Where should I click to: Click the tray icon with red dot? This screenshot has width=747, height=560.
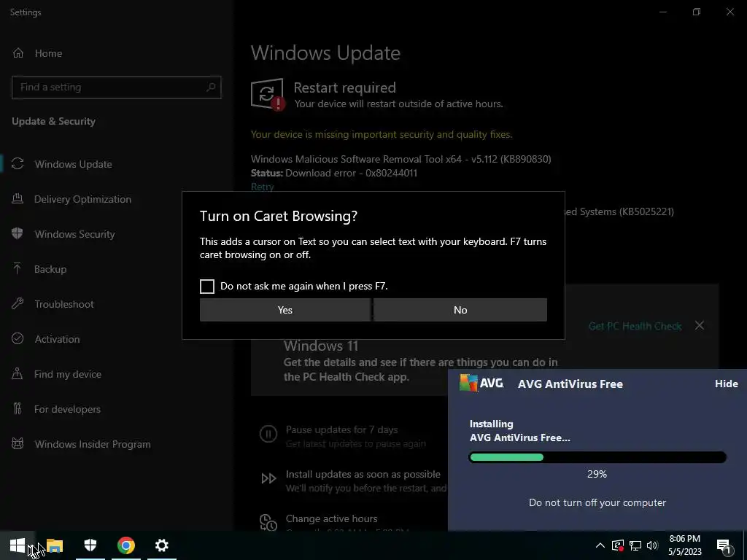(618, 545)
